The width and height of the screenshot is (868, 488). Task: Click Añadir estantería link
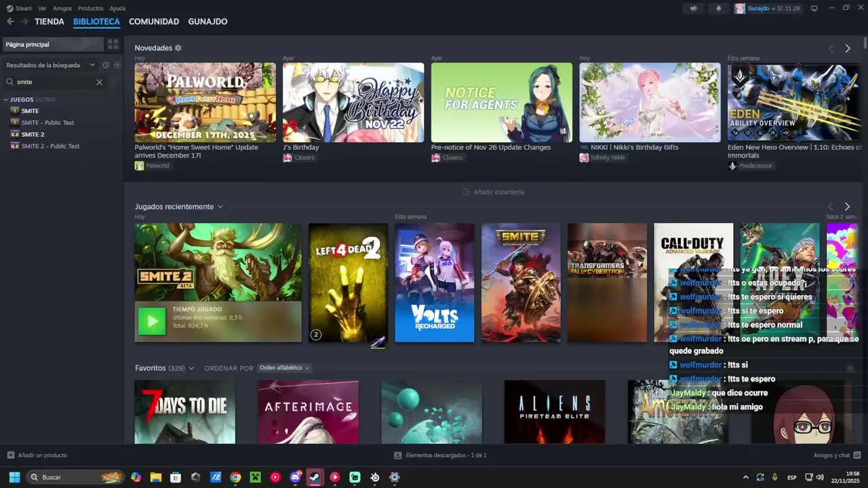click(493, 192)
